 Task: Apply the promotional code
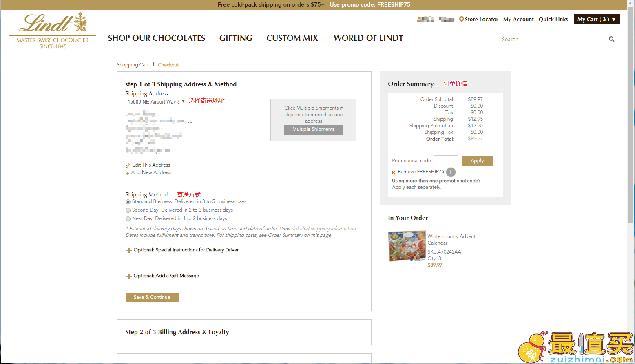tap(477, 161)
